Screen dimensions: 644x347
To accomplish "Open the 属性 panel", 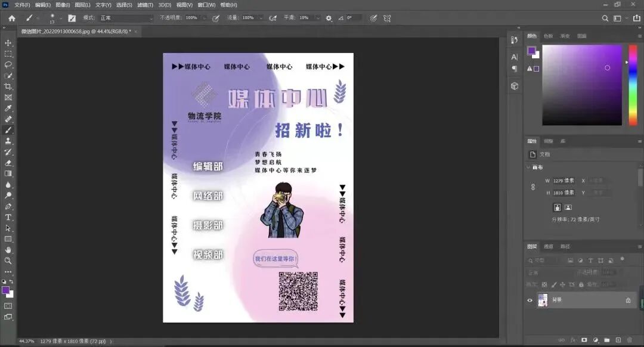I will click(532, 141).
